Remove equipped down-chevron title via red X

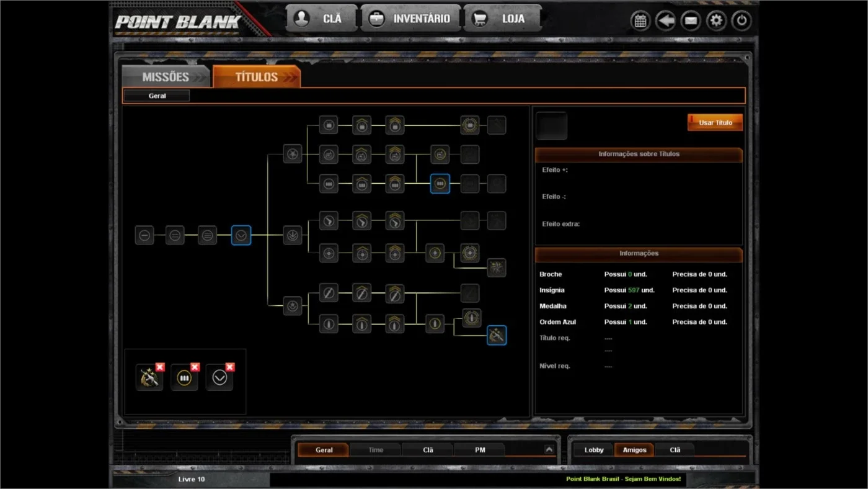tap(230, 367)
